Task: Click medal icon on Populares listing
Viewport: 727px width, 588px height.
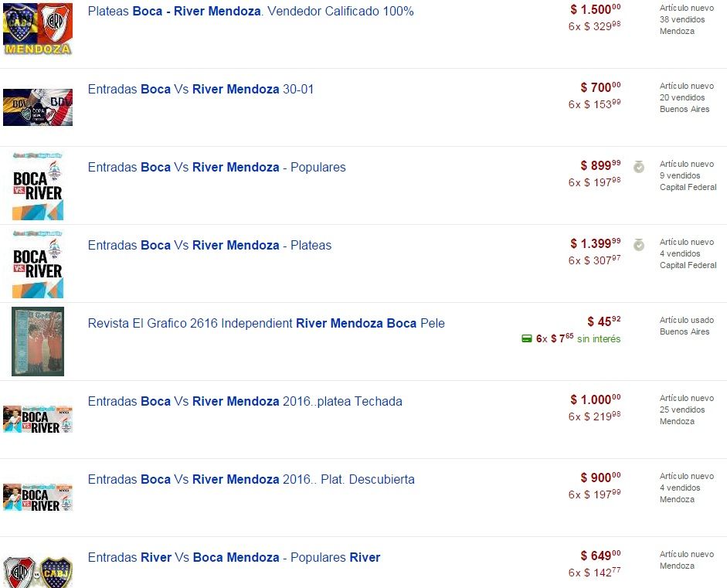Action: point(639,167)
